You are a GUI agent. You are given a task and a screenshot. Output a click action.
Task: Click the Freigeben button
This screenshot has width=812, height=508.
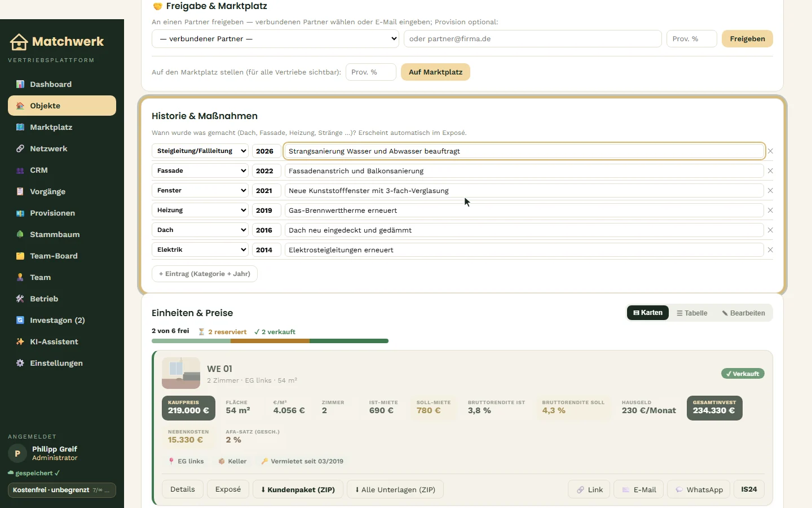pyautogui.click(x=747, y=39)
